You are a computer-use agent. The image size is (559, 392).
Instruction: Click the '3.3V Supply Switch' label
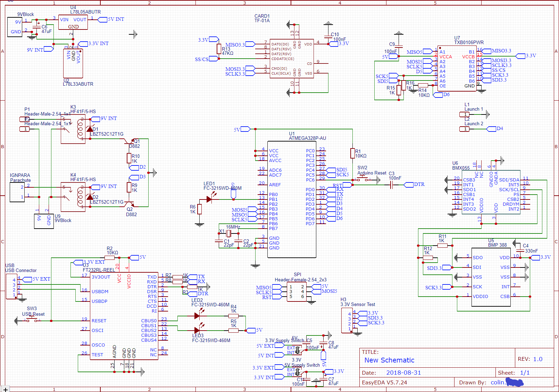point(285,340)
